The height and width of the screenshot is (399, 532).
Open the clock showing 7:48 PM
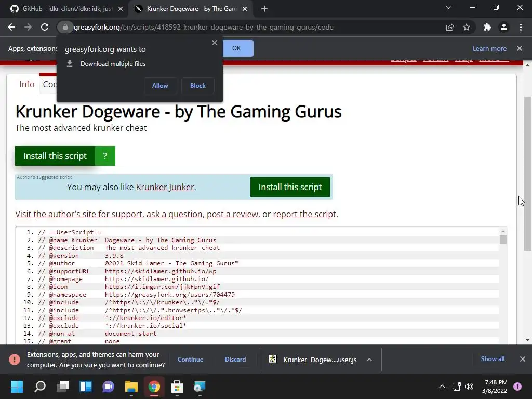pyautogui.click(x=495, y=387)
